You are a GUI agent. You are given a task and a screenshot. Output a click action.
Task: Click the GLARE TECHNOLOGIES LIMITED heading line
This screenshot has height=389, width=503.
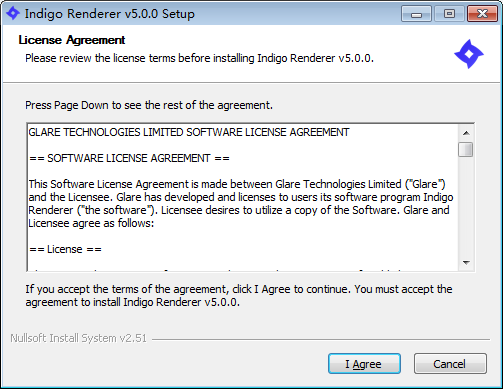189,132
